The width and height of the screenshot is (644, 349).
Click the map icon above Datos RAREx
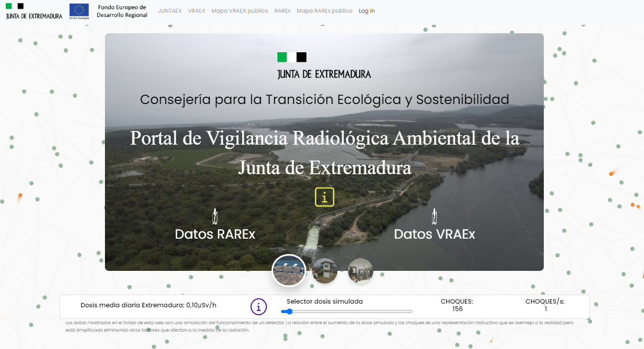point(215,216)
